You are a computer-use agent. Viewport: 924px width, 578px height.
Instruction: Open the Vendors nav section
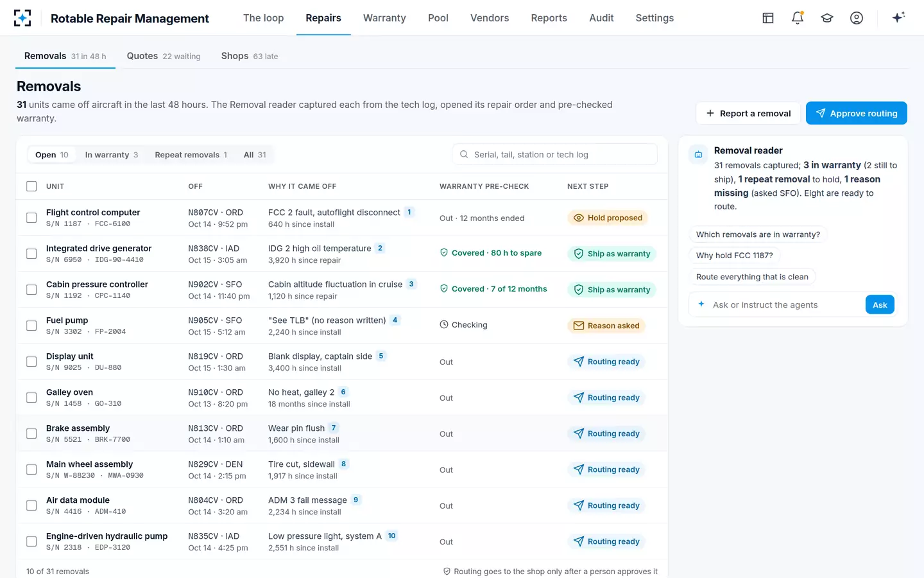(x=490, y=18)
